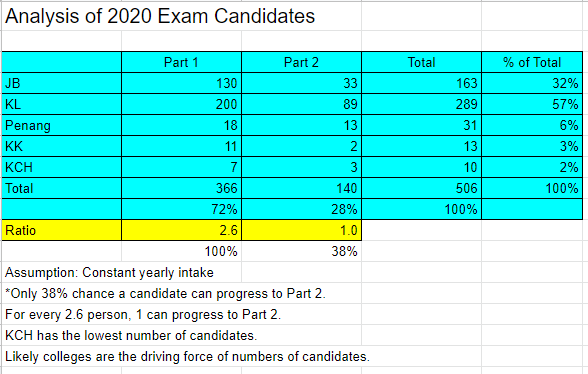Image resolution: width=588 pixels, height=374 pixels.
Task: Select the 38% cell below the ratio row
Action: click(x=302, y=251)
